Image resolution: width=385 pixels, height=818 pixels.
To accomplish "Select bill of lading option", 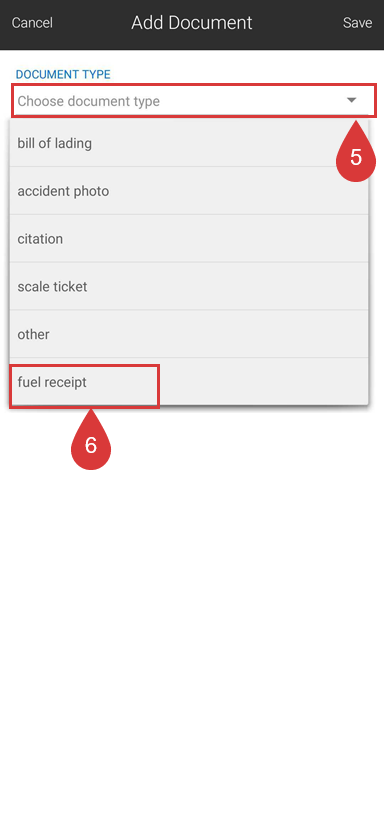I will (189, 143).
